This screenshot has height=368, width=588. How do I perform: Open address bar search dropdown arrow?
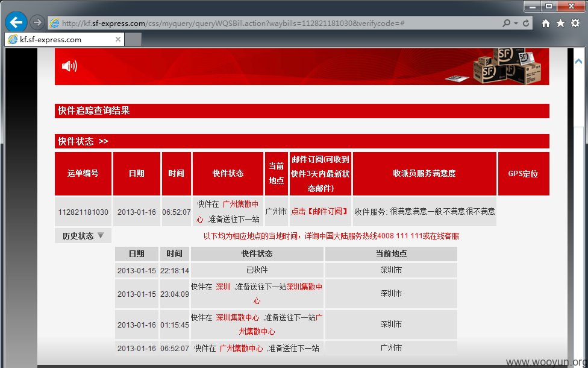tap(516, 24)
